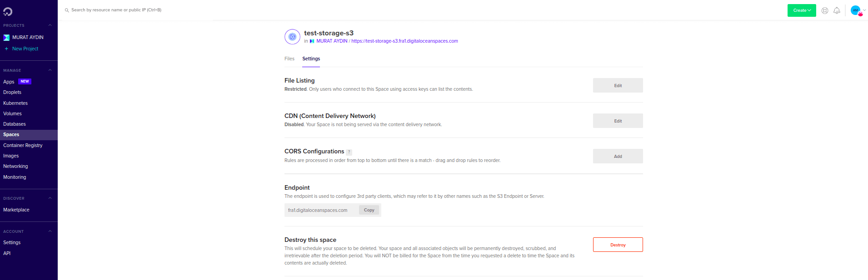Select the MURAT AYDIN project in sidebar
Screen dimensions: 868x280
[28, 38]
